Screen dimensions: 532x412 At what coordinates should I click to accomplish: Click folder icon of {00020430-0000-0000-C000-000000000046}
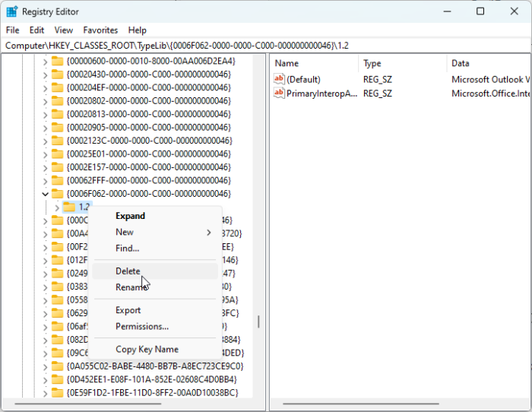pyautogui.click(x=57, y=74)
